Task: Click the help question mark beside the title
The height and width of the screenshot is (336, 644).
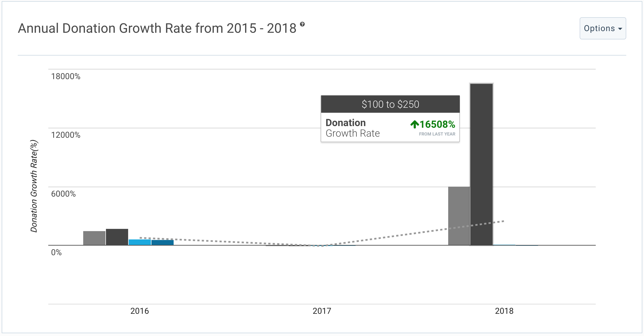Action: click(302, 24)
